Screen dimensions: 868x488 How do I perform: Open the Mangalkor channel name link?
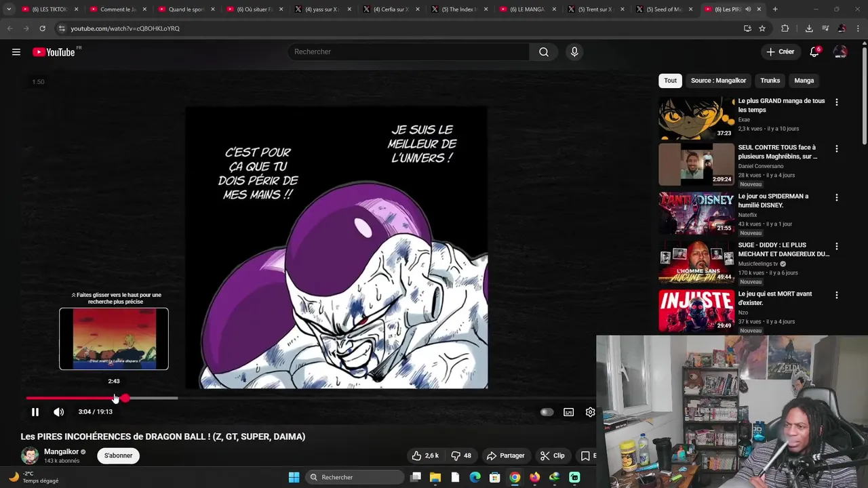tap(61, 451)
